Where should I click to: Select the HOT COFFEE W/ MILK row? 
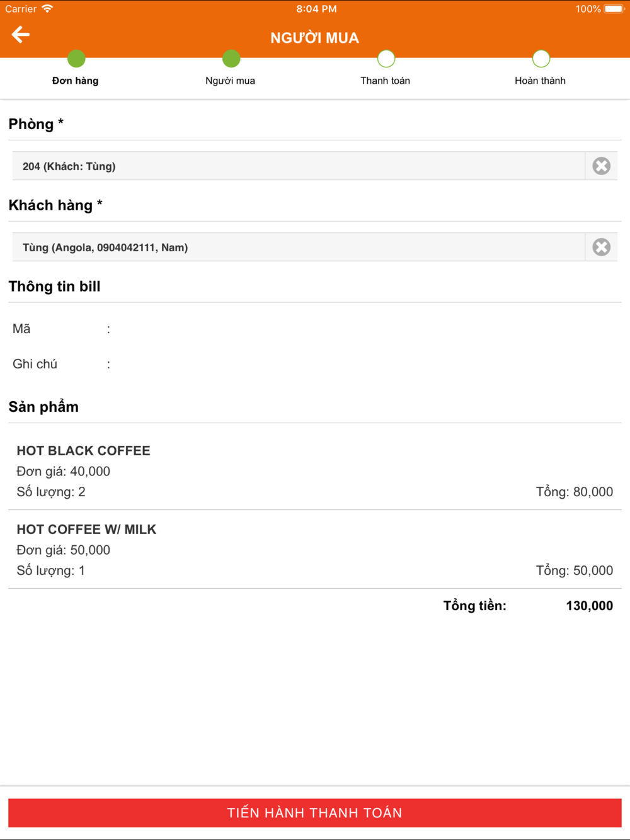[x=315, y=550]
